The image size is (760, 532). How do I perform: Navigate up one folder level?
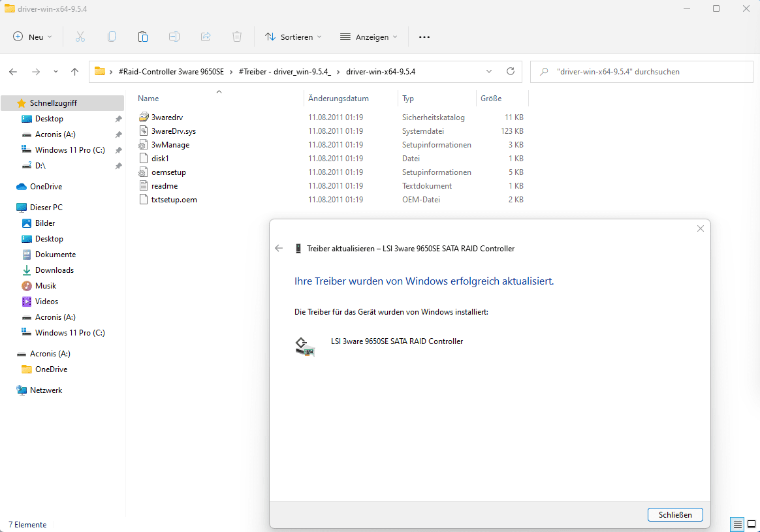click(74, 72)
